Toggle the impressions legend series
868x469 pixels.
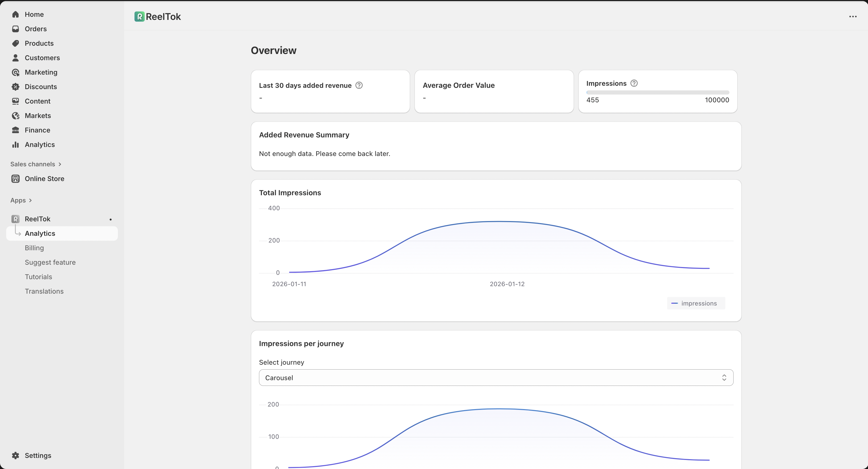(696, 303)
